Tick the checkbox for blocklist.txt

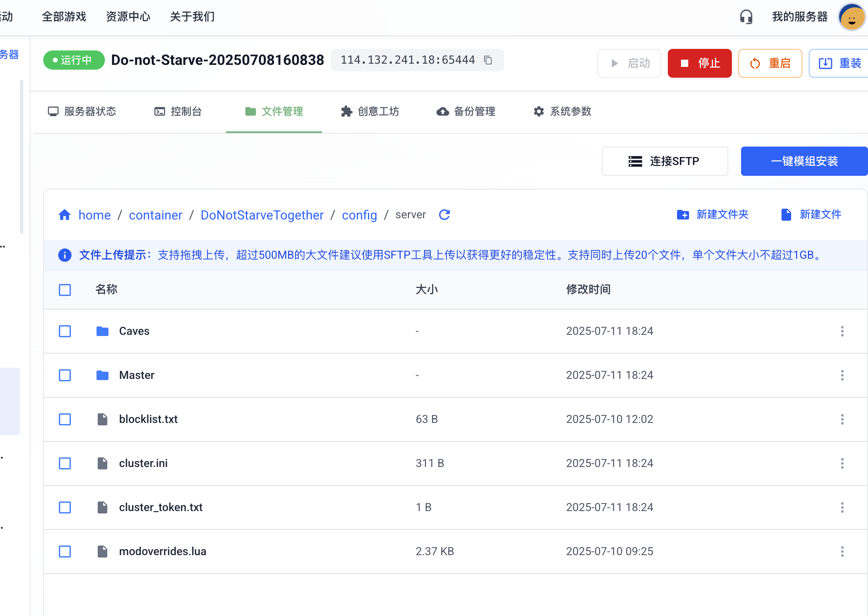coord(65,419)
